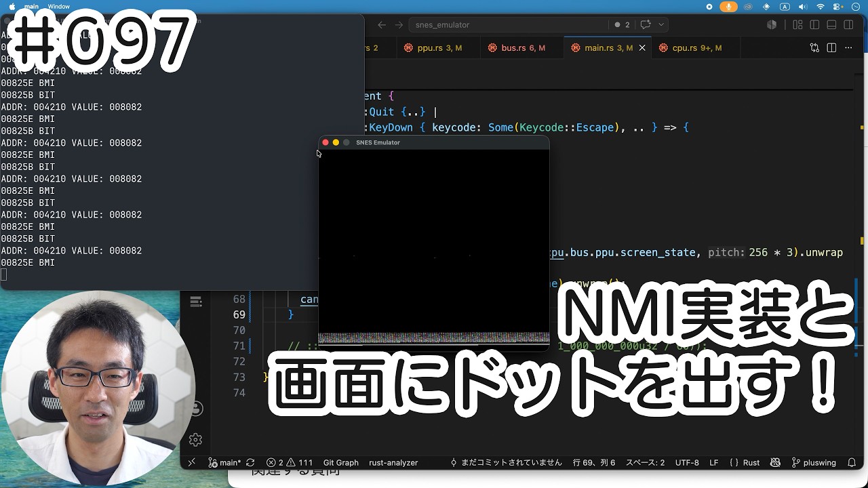Click the back navigation arrow in VS Code
868x488 pixels.
click(x=382, y=24)
